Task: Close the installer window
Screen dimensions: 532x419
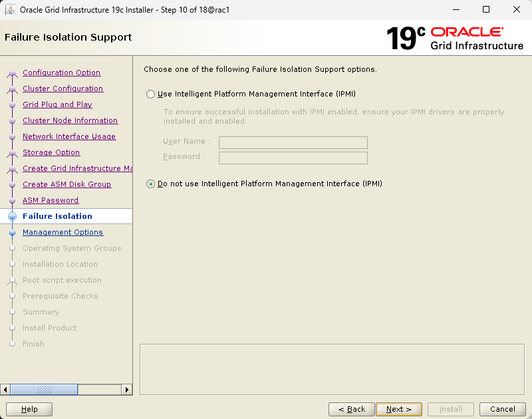Action: tap(517, 9)
